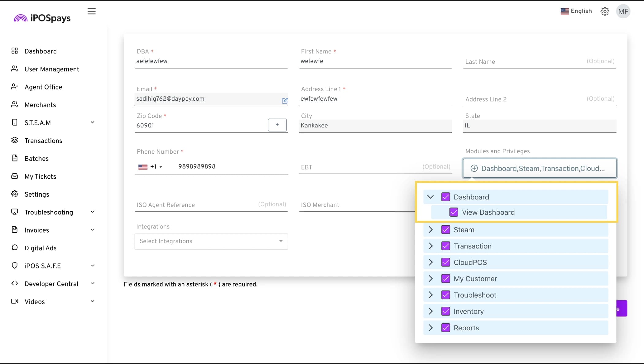644x364 pixels.
Task: Click the ISO Agent Reference field
Action: 211,205
